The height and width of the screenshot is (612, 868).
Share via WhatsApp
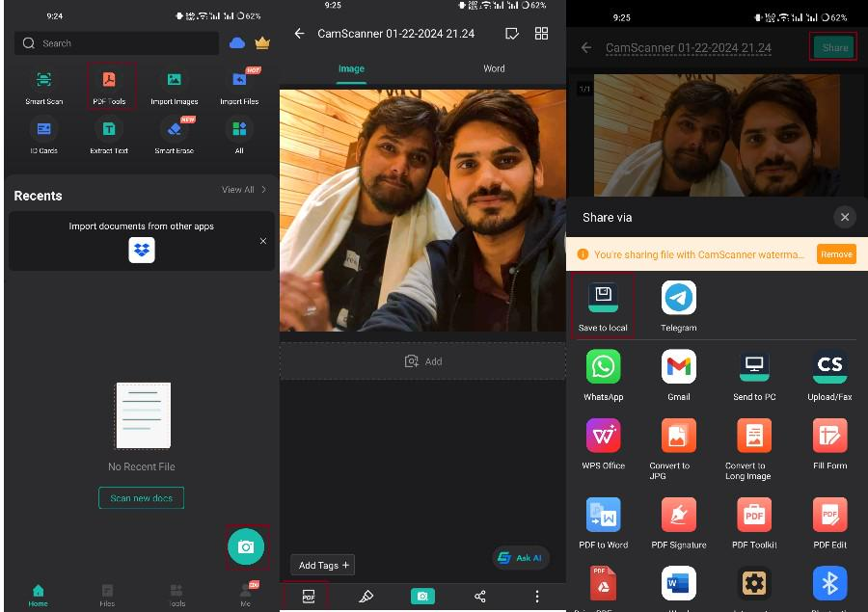(604, 375)
